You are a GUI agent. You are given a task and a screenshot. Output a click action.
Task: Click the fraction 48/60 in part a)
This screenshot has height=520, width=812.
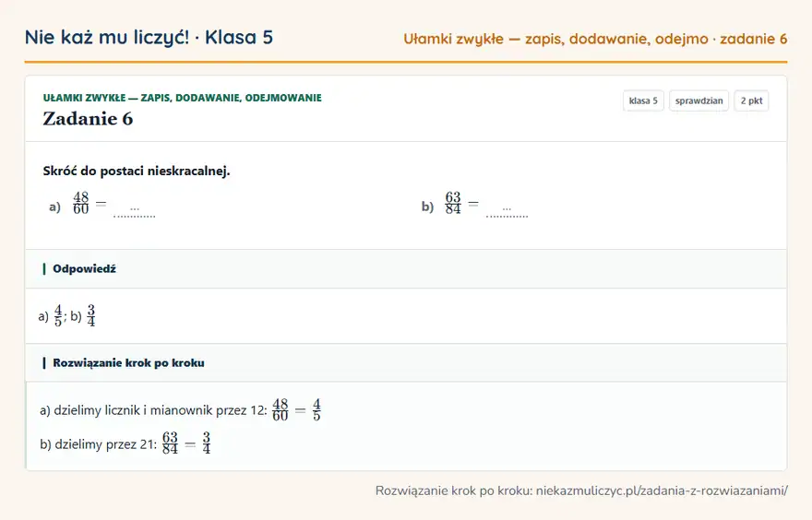[81, 204]
